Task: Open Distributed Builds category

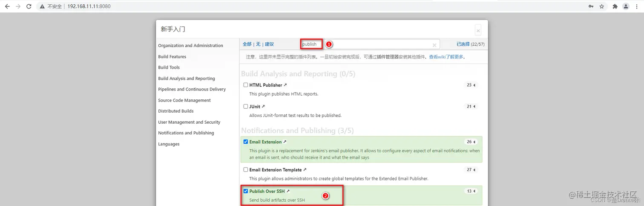Action: [x=176, y=111]
